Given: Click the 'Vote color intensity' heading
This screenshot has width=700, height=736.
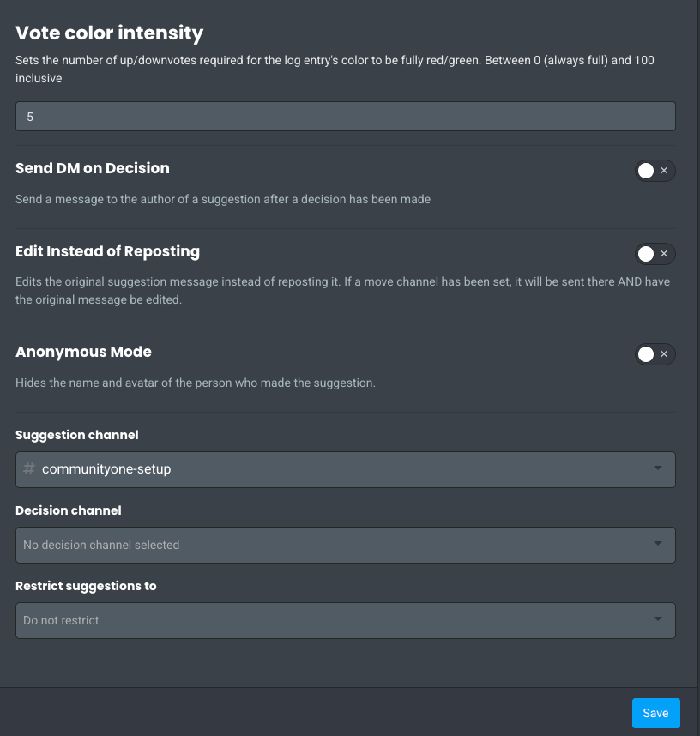Looking at the screenshot, I should [110, 33].
